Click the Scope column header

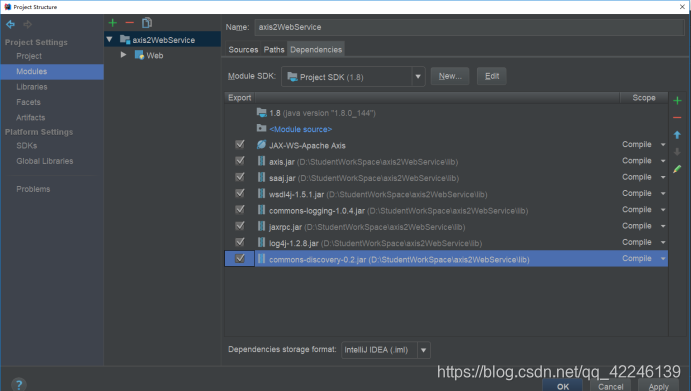click(x=644, y=97)
